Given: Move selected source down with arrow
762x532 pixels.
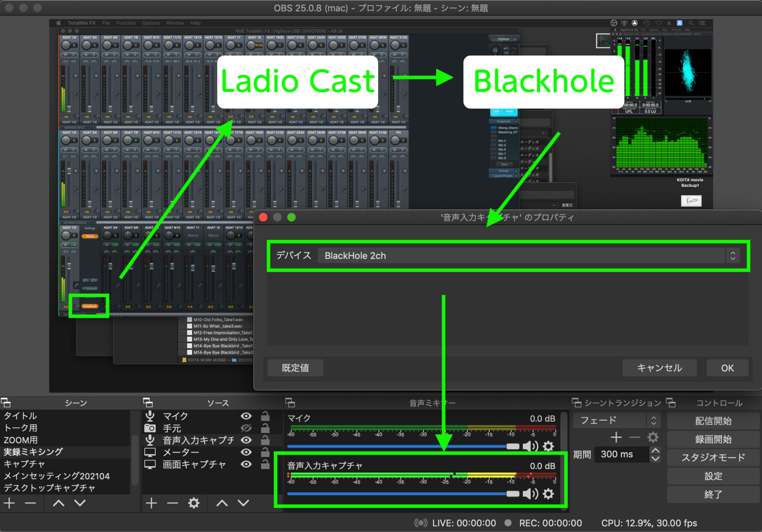Looking at the screenshot, I should (243, 503).
